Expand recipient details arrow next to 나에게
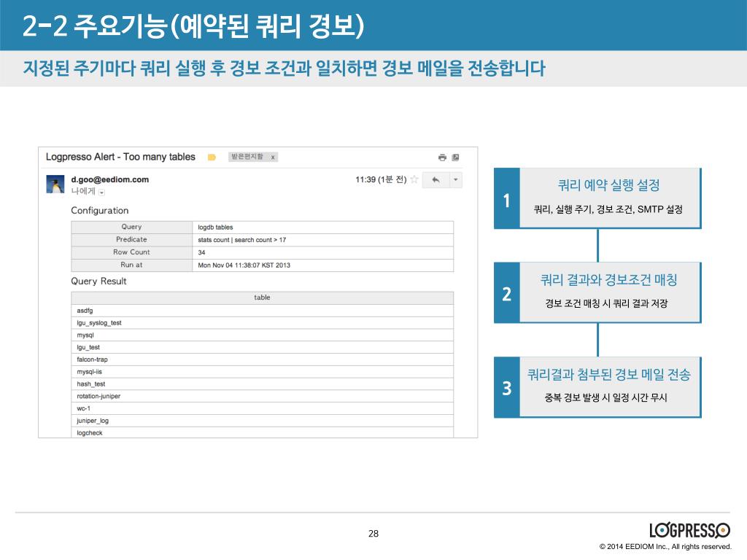747x560 pixels. point(102,192)
